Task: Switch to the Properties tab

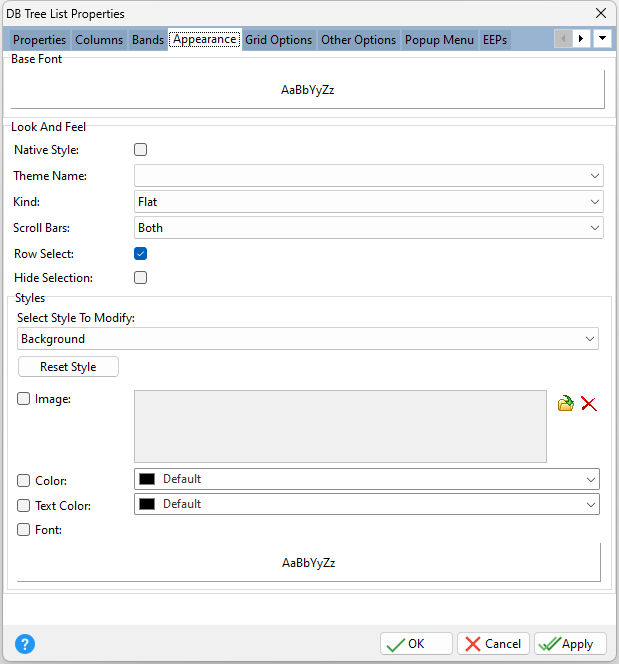Action: pyautogui.click(x=39, y=40)
